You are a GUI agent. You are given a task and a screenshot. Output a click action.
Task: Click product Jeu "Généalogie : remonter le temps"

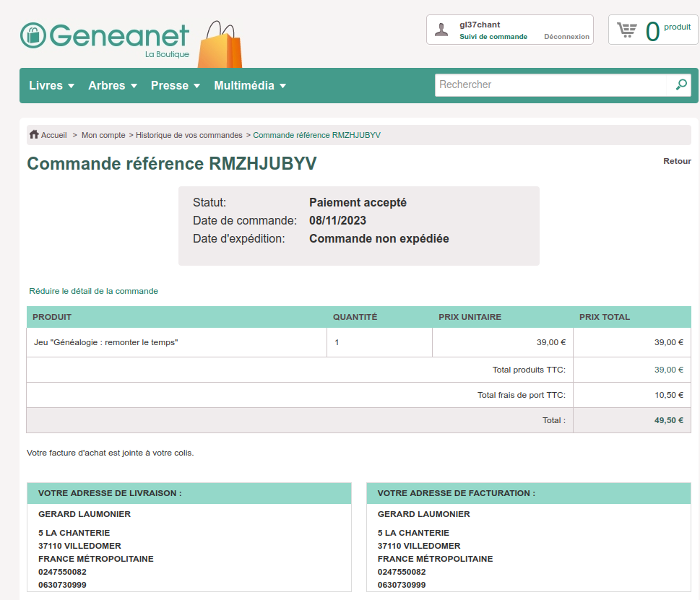point(106,342)
